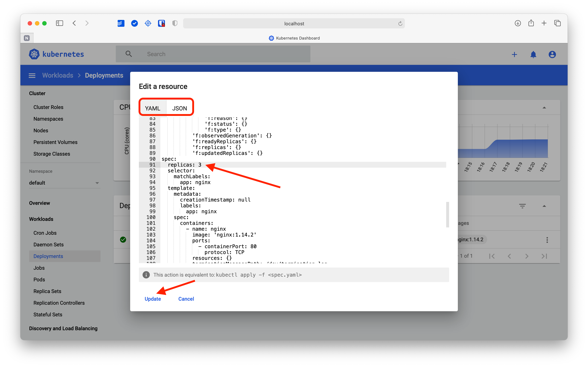Open the deployments filter icon
Screen dimensions: 588x367
(x=522, y=206)
